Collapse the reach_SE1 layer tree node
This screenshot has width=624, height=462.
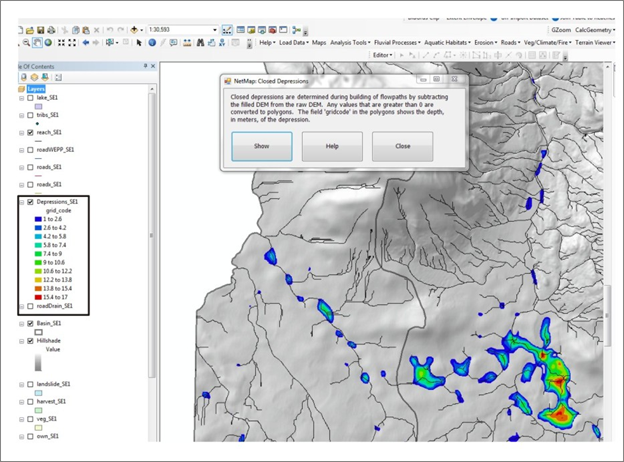click(21, 132)
